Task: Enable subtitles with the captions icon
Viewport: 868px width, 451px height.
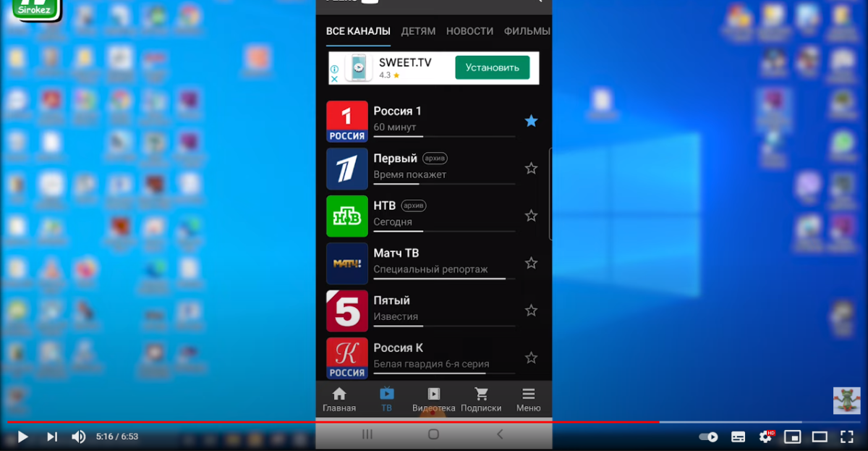Action: 738,437
